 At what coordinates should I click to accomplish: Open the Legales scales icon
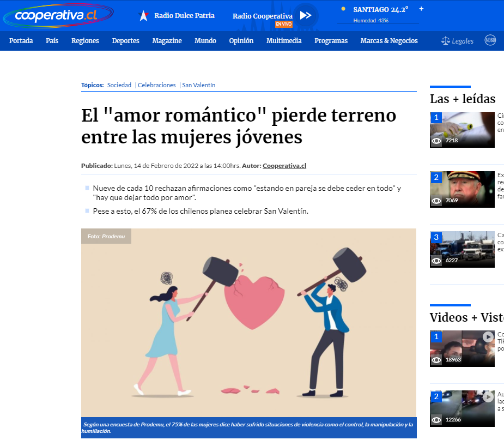pyautogui.click(x=446, y=41)
